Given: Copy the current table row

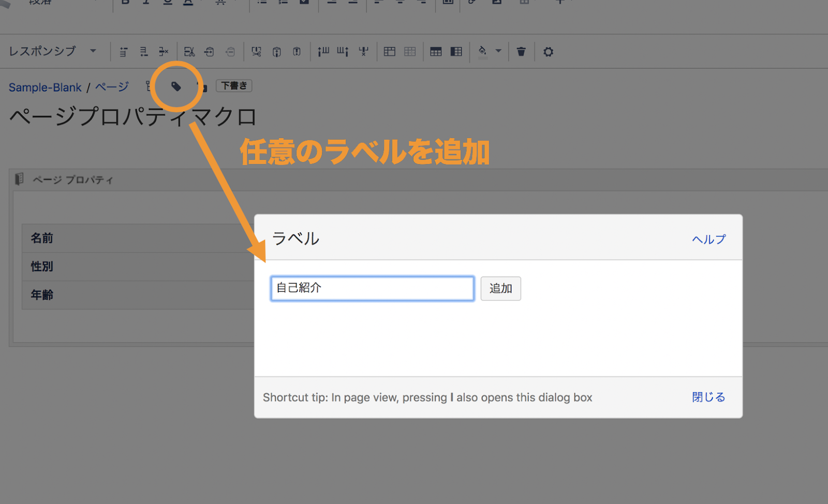Looking at the screenshot, I should pos(209,52).
